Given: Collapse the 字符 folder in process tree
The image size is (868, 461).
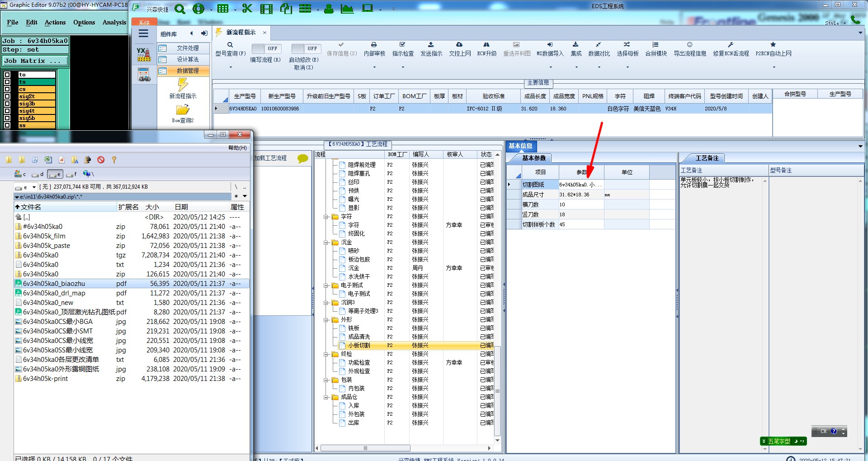Looking at the screenshot, I should [326, 217].
